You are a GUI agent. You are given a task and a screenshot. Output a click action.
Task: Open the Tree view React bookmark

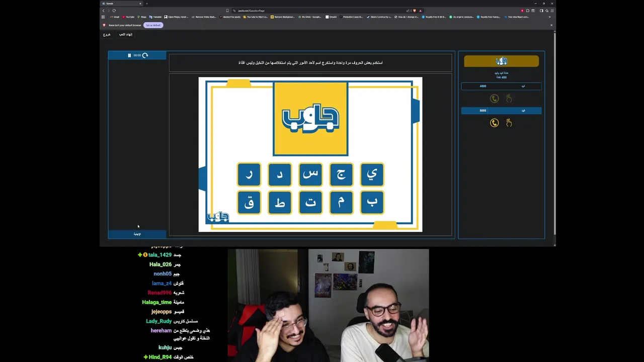pos(517,17)
